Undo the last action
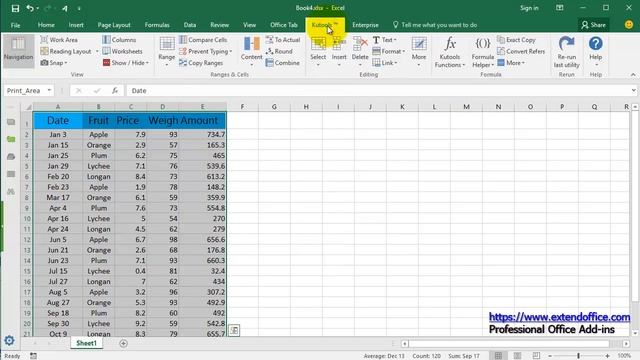 [x=30, y=8]
